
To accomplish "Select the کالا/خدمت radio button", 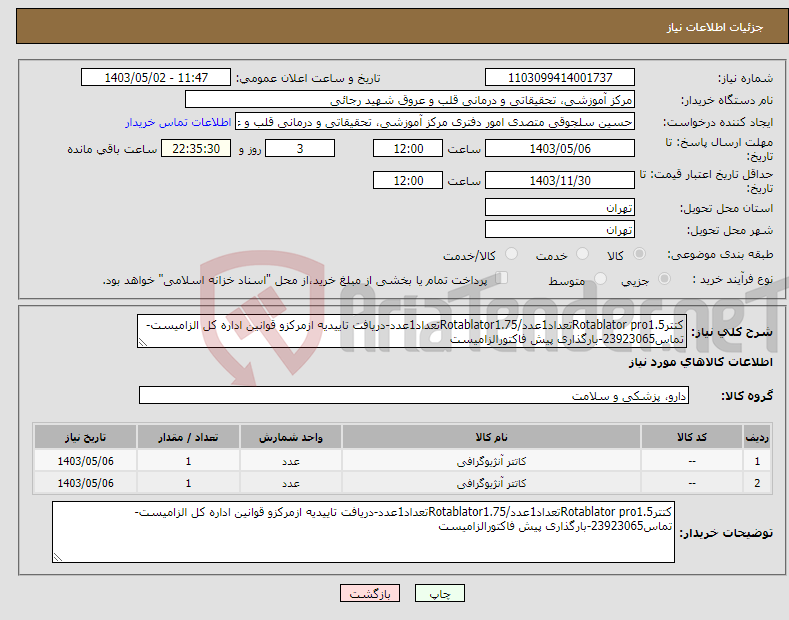I will tap(511, 254).
